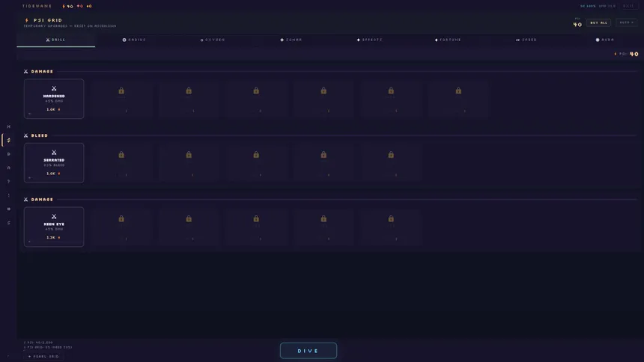Click the first locked card in the top Damage row
Screen dimensions: 644x362
121,99
